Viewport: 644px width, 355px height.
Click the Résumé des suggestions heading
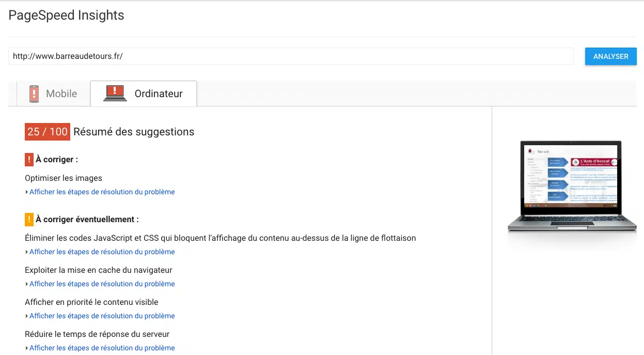point(134,132)
